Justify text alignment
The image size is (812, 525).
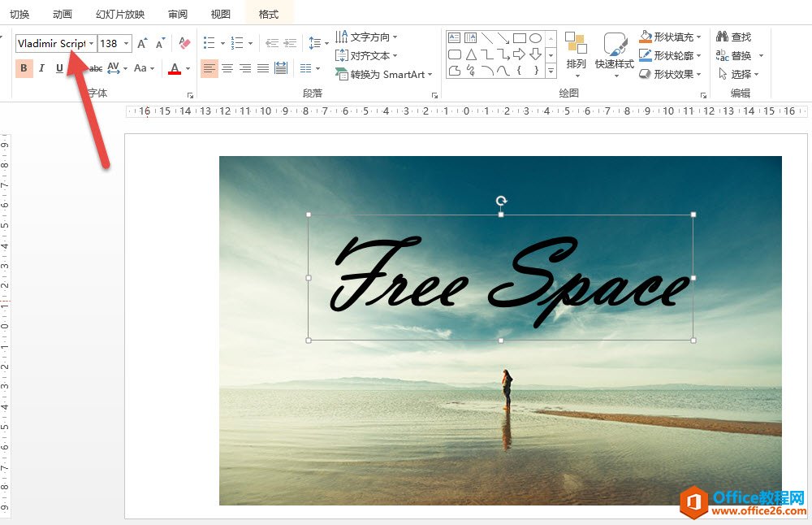point(263,68)
